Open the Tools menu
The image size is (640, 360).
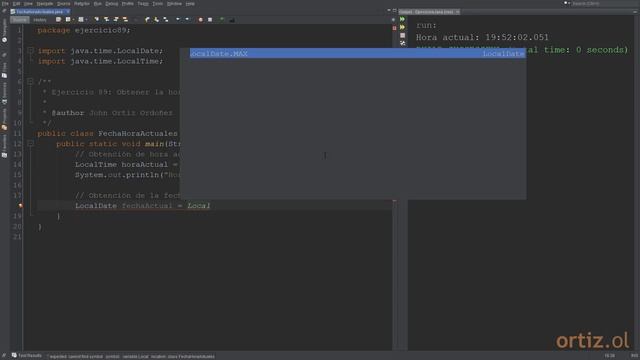(x=158, y=4)
